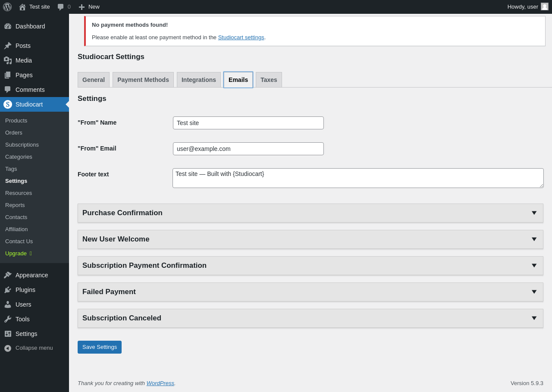The width and height of the screenshot is (552, 392).
Task: Expand the Subscription Canceled arrow
Action: [534, 318]
